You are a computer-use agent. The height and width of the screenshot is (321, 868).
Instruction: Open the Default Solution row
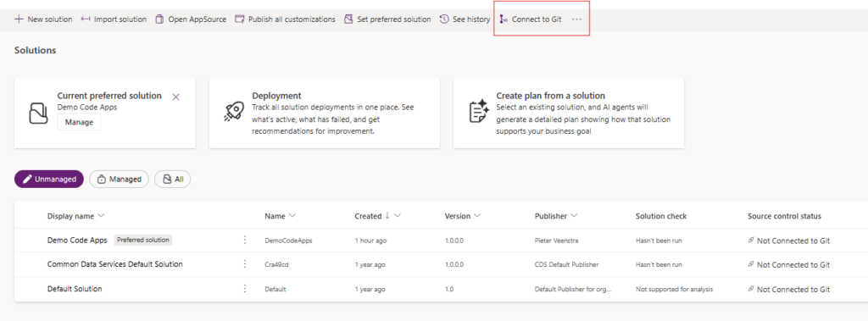tap(75, 289)
